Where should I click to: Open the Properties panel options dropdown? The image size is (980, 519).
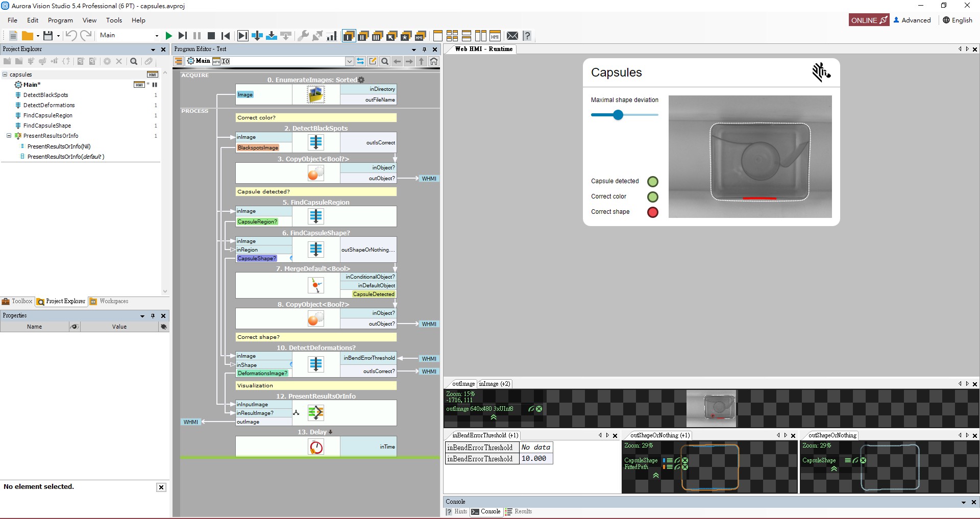pyautogui.click(x=142, y=316)
